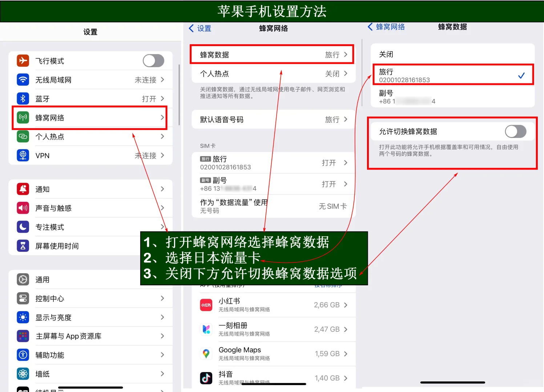
Task: Click the 通知 notification bell icon
Action: pyautogui.click(x=23, y=189)
